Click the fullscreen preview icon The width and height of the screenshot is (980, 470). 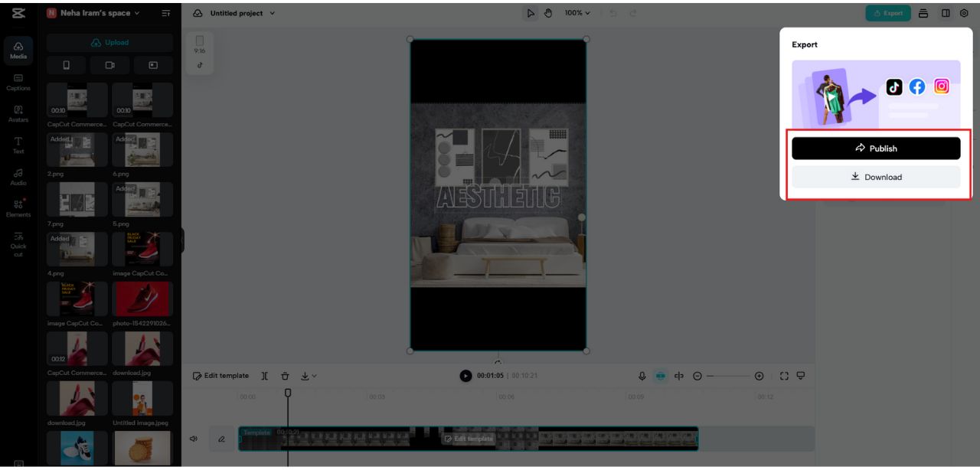(x=784, y=376)
